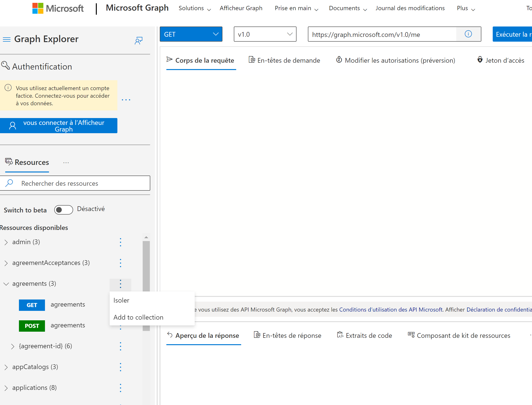This screenshot has height=405, width=532.
Task: Select Isoler from the context menu
Action: 121,300
